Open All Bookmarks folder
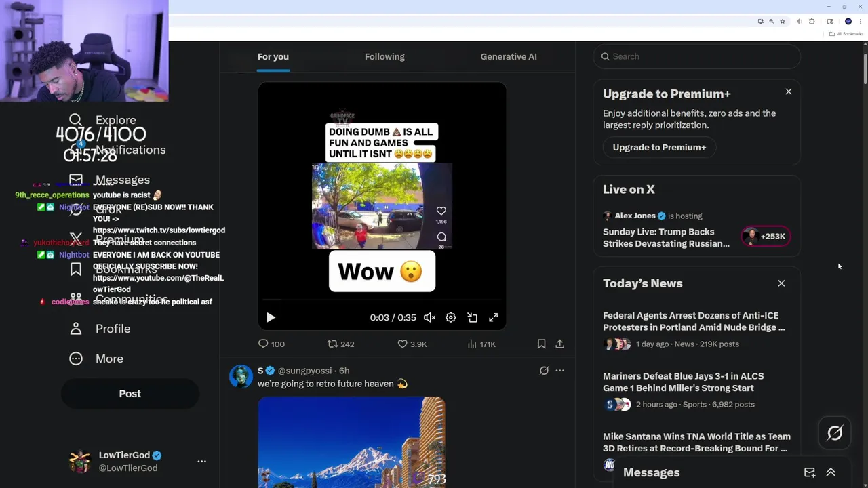Image resolution: width=868 pixels, height=488 pixels. coord(846,34)
